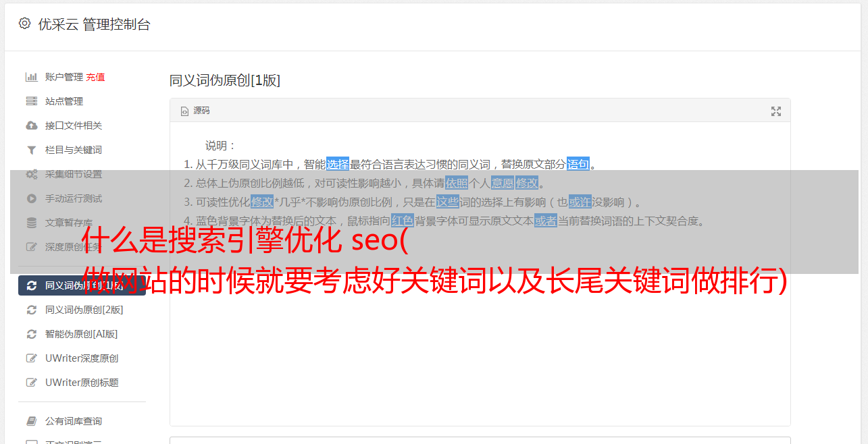Image resolution: width=868 pixels, height=444 pixels.
Task: Open 同义词伪原创[2版] in the sidebar
Action: point(84,310)
